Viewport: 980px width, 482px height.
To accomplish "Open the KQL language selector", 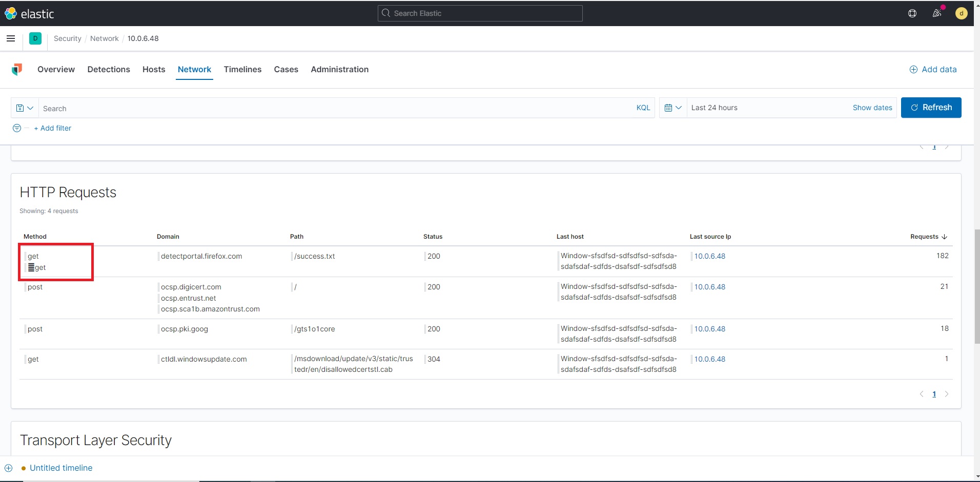I will [x=643, y=108].
